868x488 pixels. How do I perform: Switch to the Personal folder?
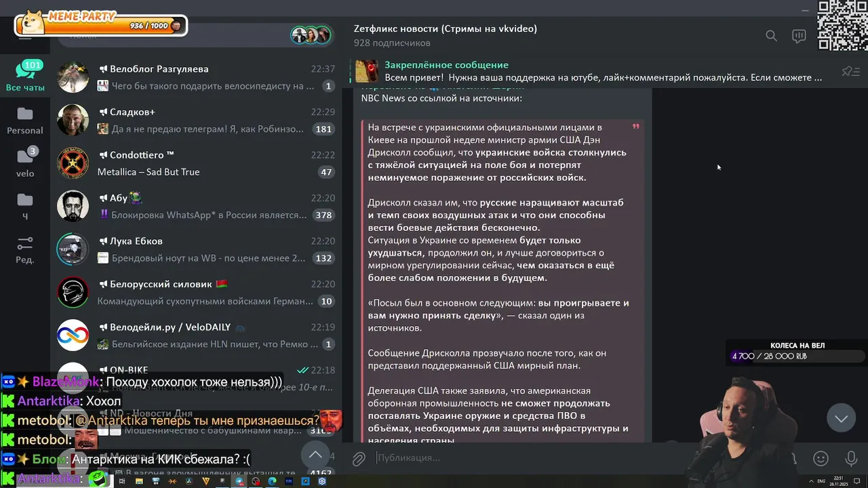(25, 120)
